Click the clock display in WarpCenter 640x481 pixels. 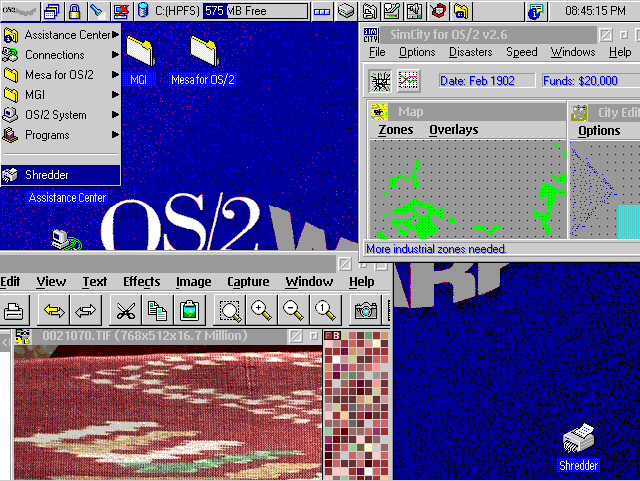click(594, 12)
